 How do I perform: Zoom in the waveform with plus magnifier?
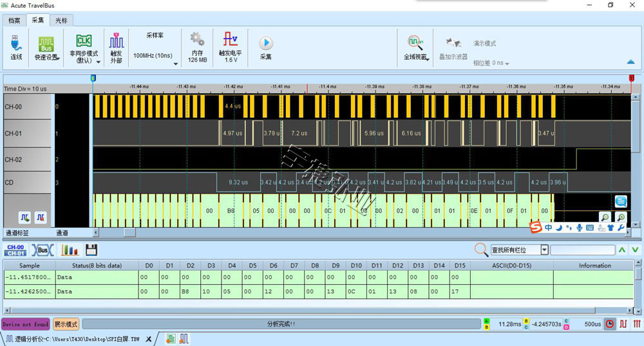(621, 217)
